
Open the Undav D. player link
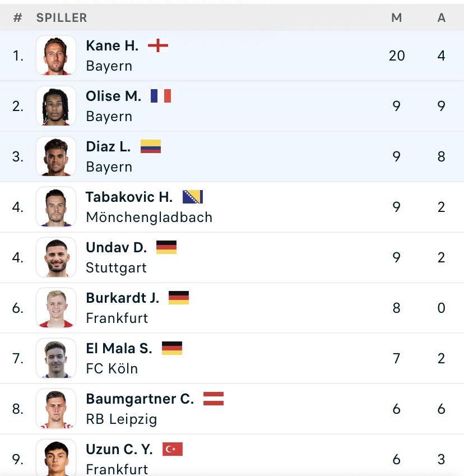[x=116, y=248]
